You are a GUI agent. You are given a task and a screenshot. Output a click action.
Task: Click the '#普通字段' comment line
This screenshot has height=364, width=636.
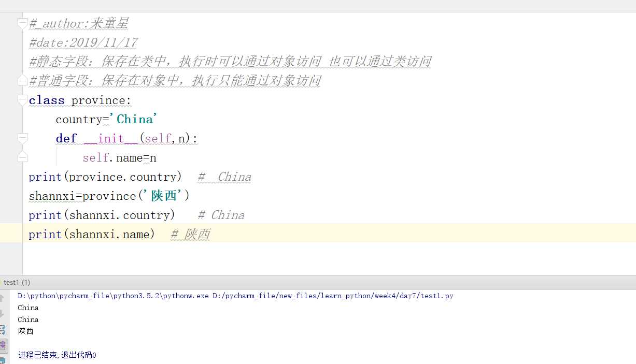175,81
